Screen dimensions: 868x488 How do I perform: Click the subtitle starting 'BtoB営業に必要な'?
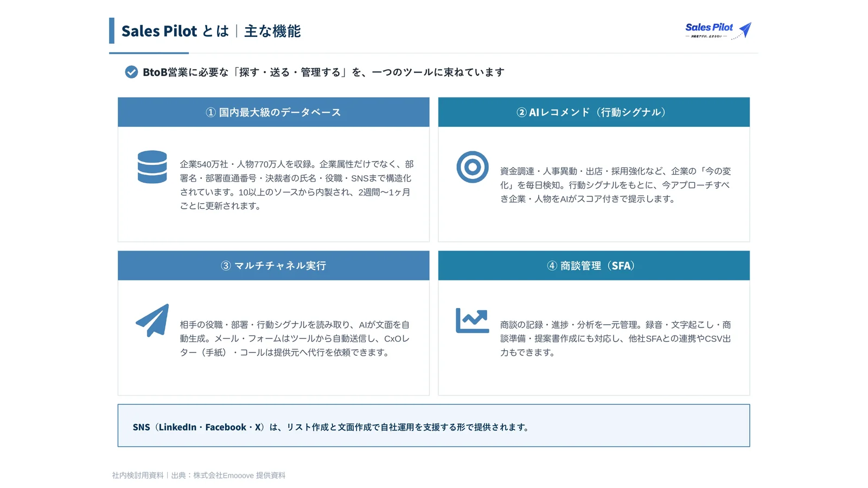point(323,72)
